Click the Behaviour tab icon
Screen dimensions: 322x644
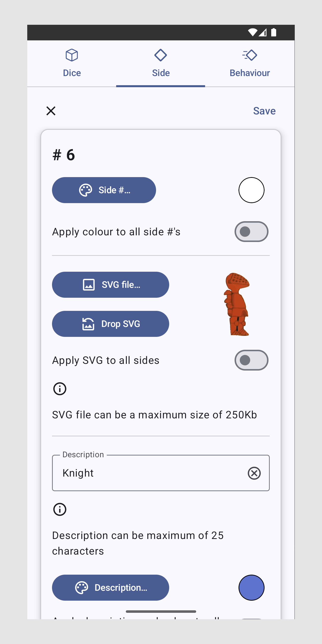point(249,55)
